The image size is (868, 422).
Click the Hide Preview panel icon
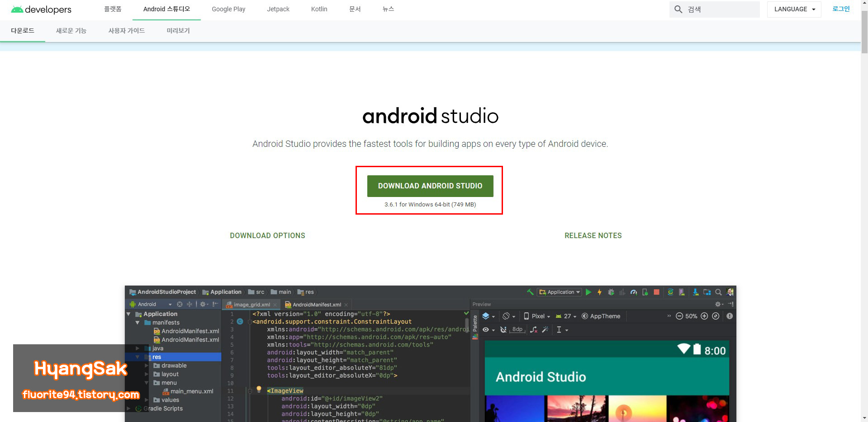(x=731, y=304)
